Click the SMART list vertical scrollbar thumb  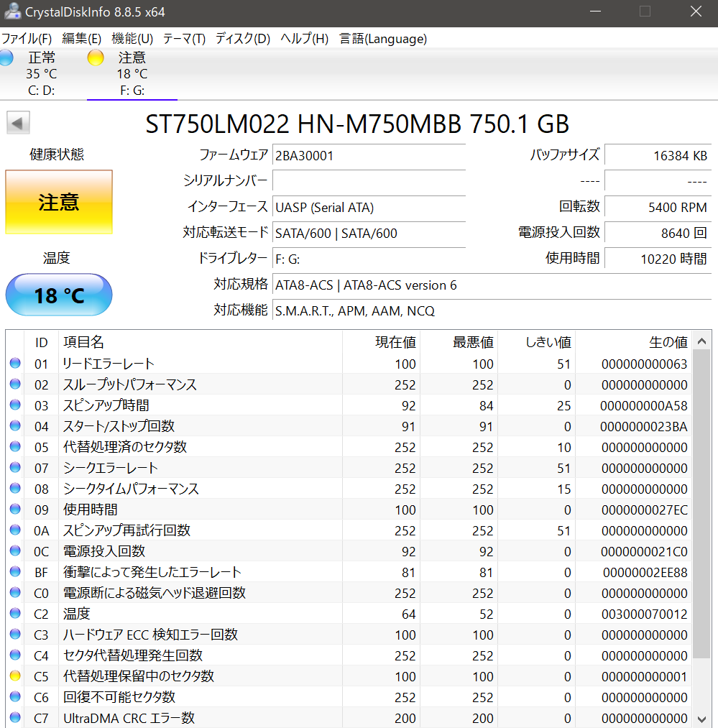click(x=701, y=504)
